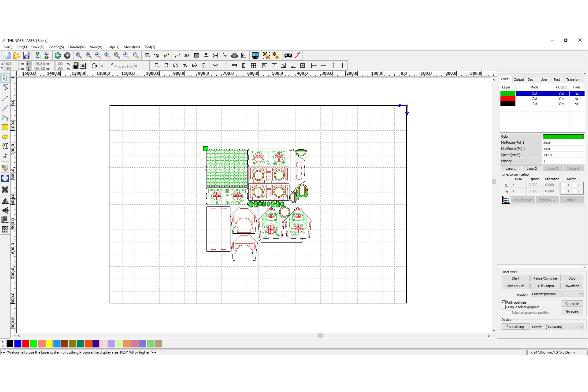Switch to the Laser2 tab
The image size is (588, 392).
532,169
